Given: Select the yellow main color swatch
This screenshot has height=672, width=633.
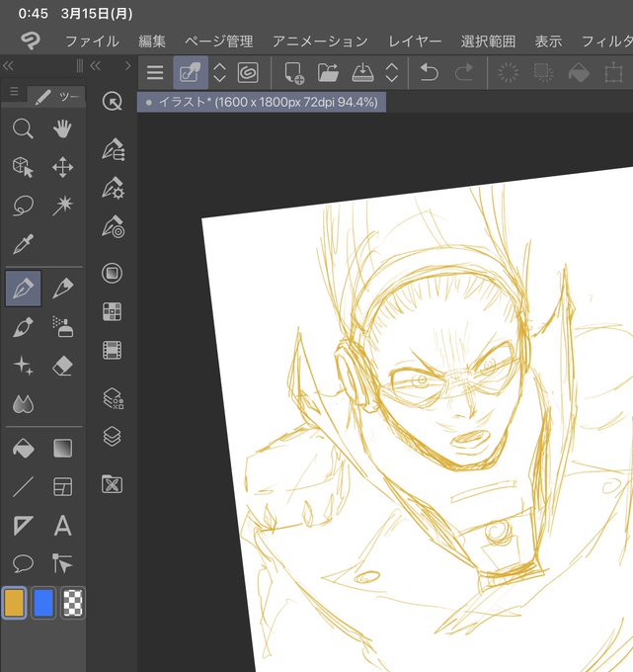Looking at the screenshot, I should (15, 603).
